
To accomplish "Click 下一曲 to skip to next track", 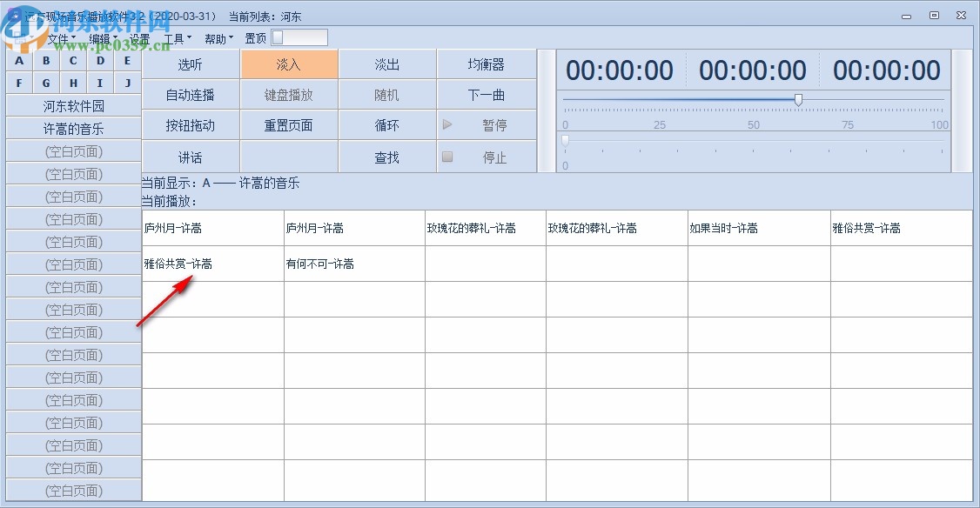I will 486,94.
